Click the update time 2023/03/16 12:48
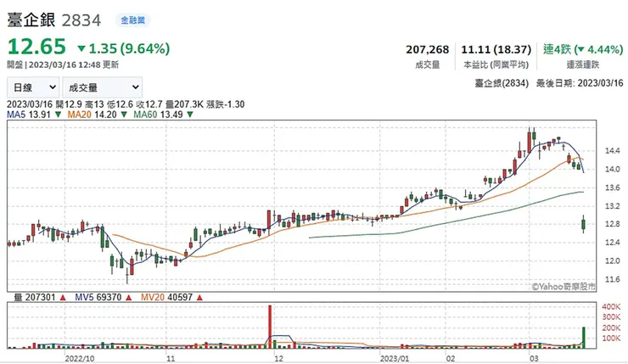 (64, 64)
